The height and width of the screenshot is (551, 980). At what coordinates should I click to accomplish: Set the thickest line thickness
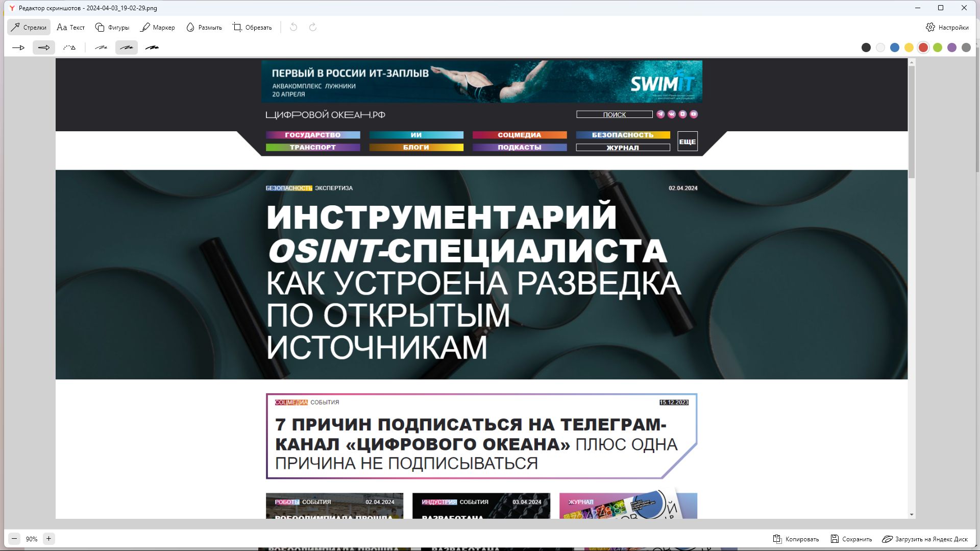coord(152,47)
